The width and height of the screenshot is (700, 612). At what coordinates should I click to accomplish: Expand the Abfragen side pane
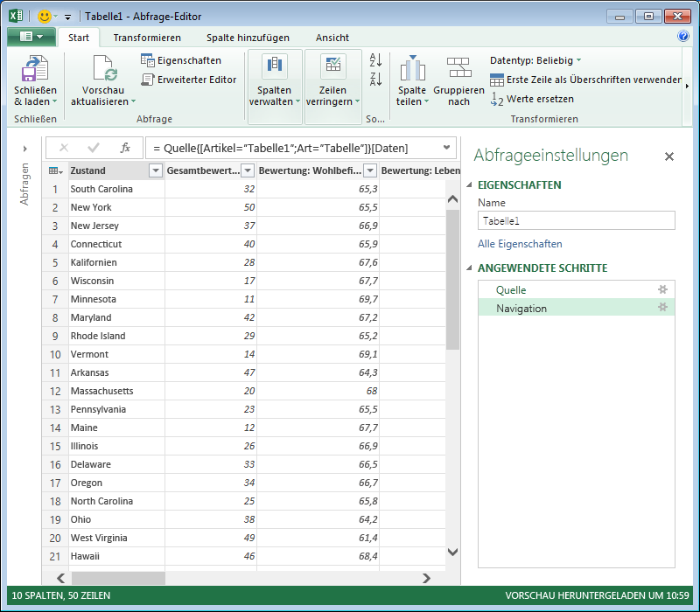24,149
